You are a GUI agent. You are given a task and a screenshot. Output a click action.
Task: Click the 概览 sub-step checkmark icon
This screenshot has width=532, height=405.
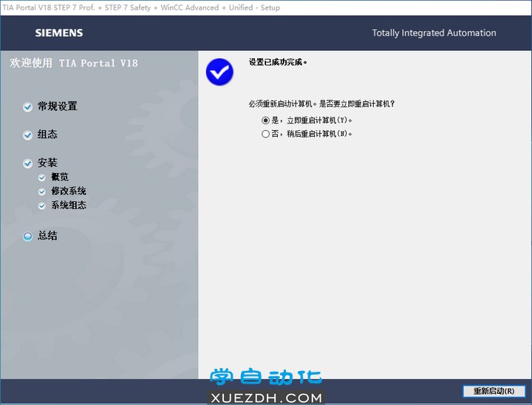(41, 177)
